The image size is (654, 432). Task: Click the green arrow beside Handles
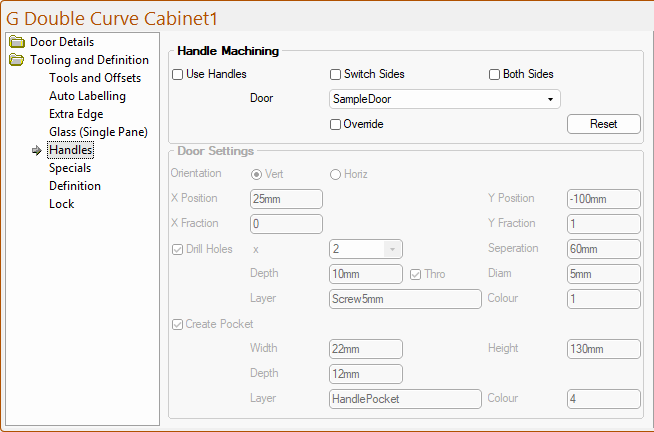tap(37, 151)
